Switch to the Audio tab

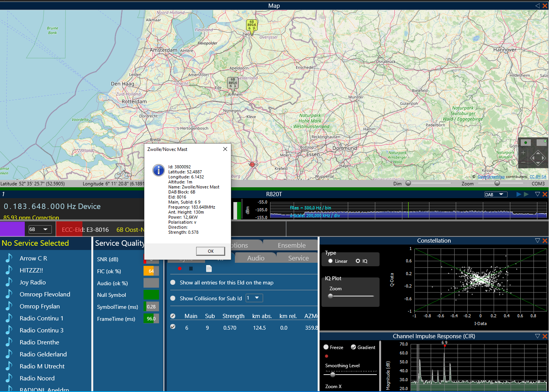click(256, 258)
